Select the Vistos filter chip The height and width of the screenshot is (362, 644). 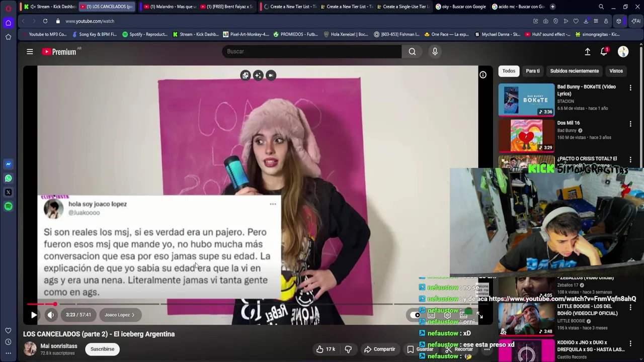[616, 71]
